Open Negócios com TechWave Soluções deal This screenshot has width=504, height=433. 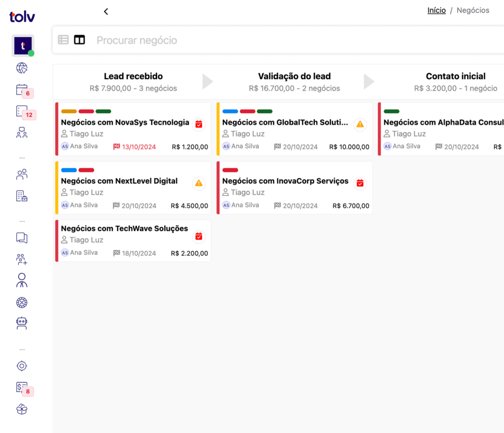(x=125, y=229)
